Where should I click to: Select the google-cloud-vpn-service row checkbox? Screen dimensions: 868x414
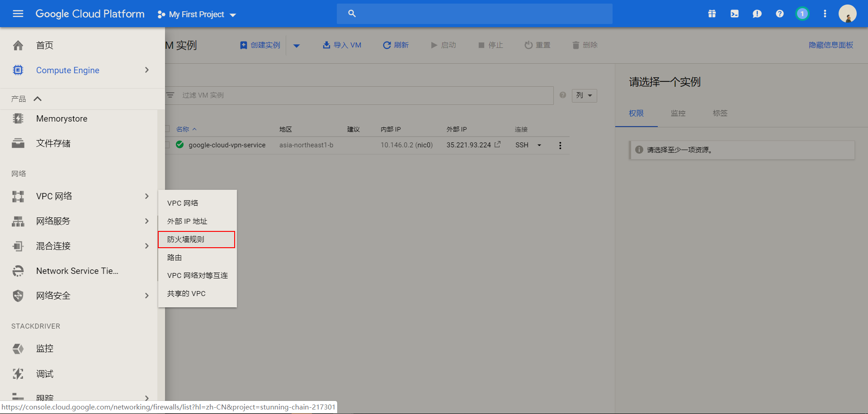[167, 145]
